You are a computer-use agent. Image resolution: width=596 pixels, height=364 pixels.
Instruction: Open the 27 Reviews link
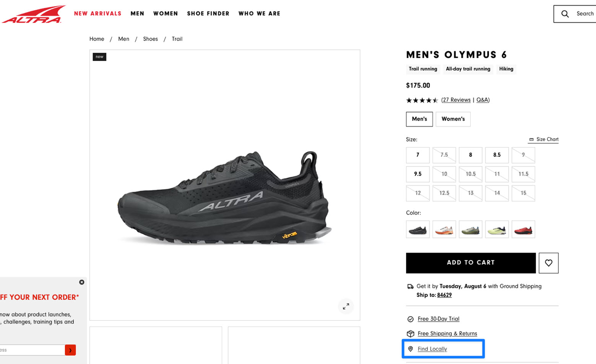click(456, 100)
